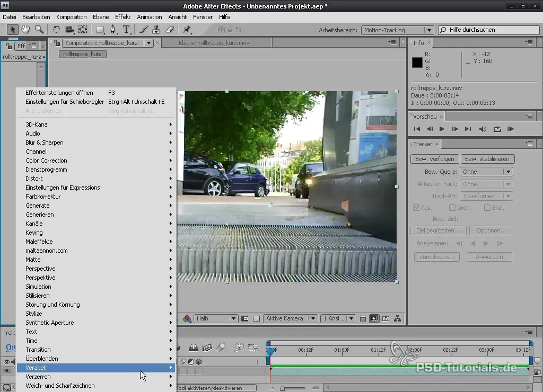
Task: Click the timeline icon in the viewer bar
Action: click(x=386, y=319)
